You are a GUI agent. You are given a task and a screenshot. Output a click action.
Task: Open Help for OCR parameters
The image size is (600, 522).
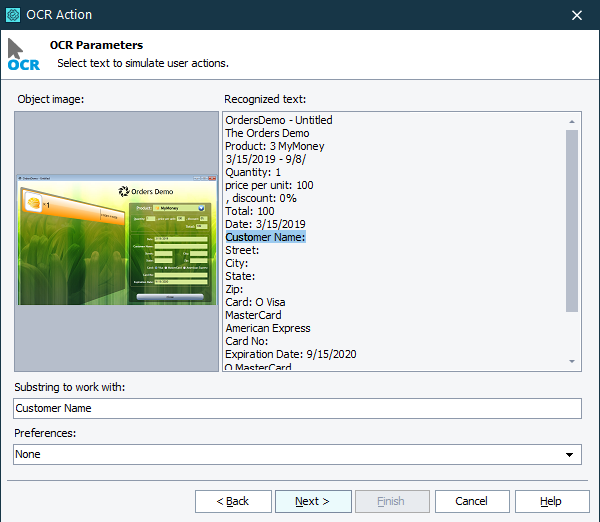click(551, 501)
